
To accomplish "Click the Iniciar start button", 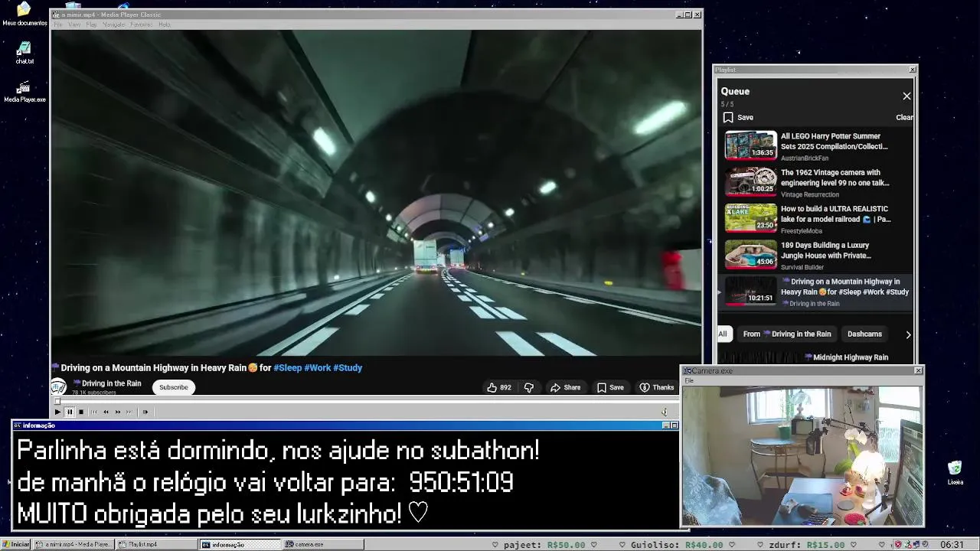I will [x=15, y=545].
